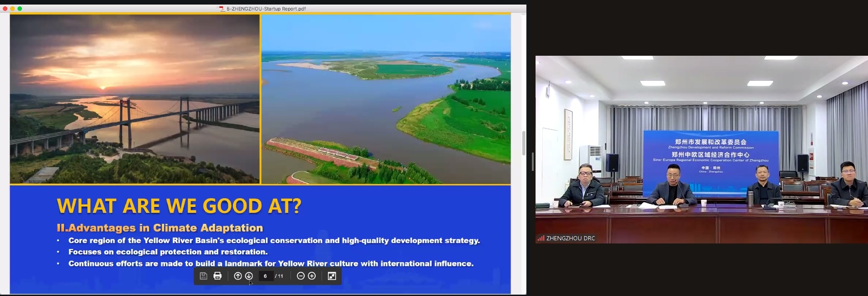The width and height of the screenshot is (868, 296).
Task: Toggle fit-to-page view in PDF toolbar
Action: click(x=332, y=276)
